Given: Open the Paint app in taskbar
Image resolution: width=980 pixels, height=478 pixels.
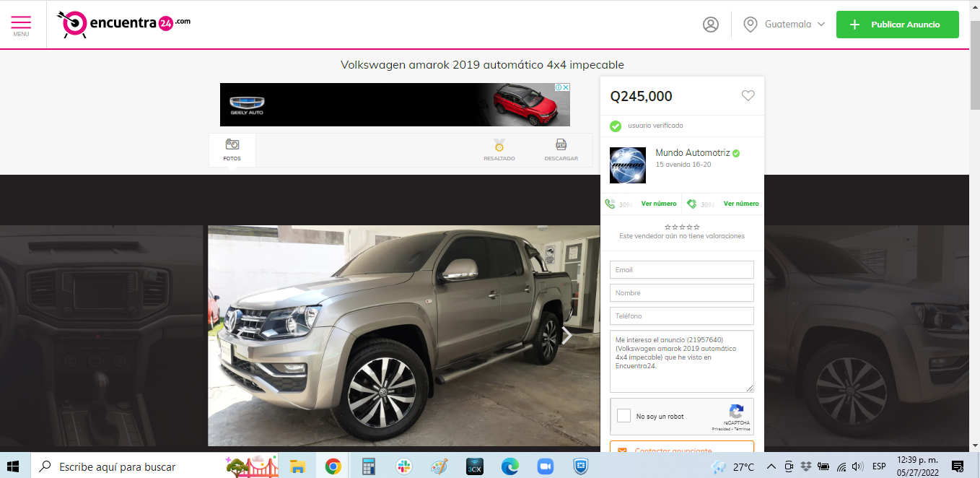Looking at the screenshot, I should coord(439,466).
